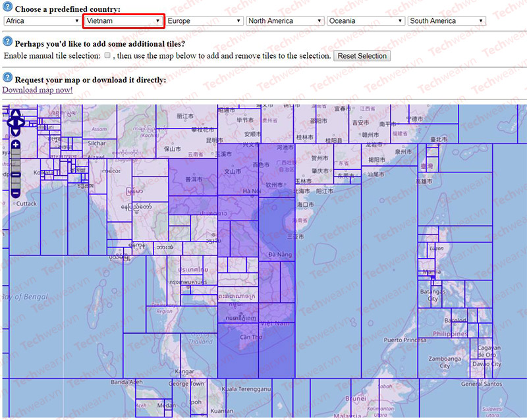Open help icon beside request your map heading
This screenshot has width=527, height=420.
[x=7, y=78]
